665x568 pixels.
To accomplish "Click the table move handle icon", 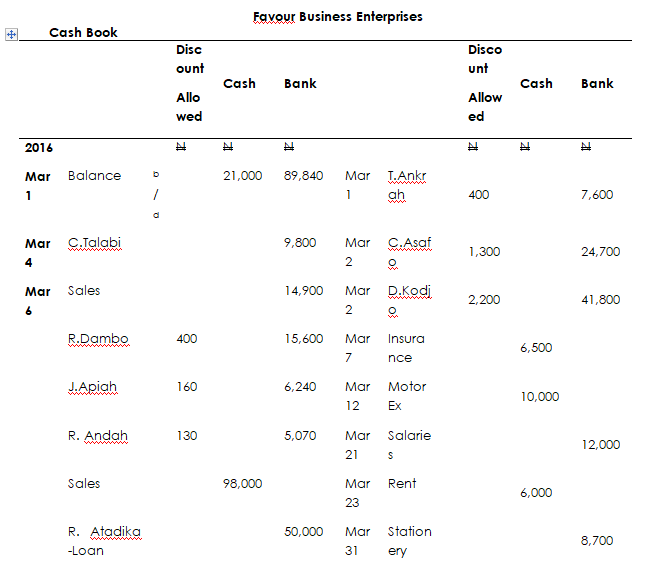I will coord(11,34).
